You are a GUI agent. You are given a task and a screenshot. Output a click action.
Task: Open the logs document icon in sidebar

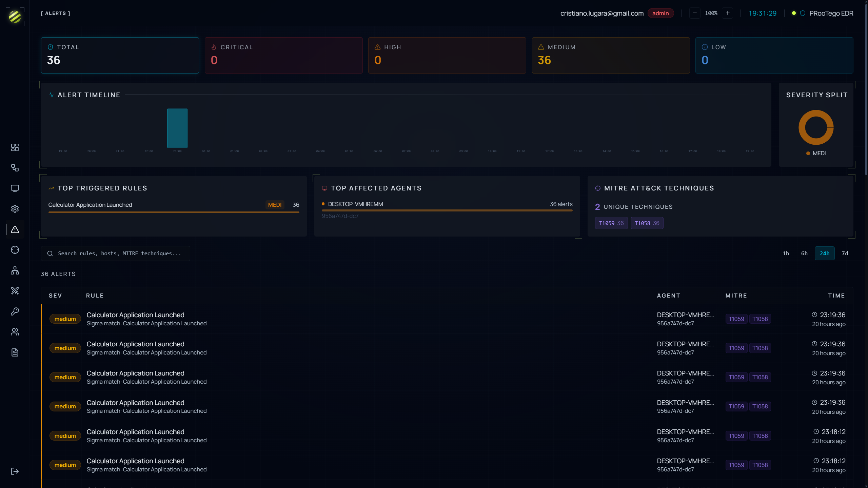click(15, 352)
